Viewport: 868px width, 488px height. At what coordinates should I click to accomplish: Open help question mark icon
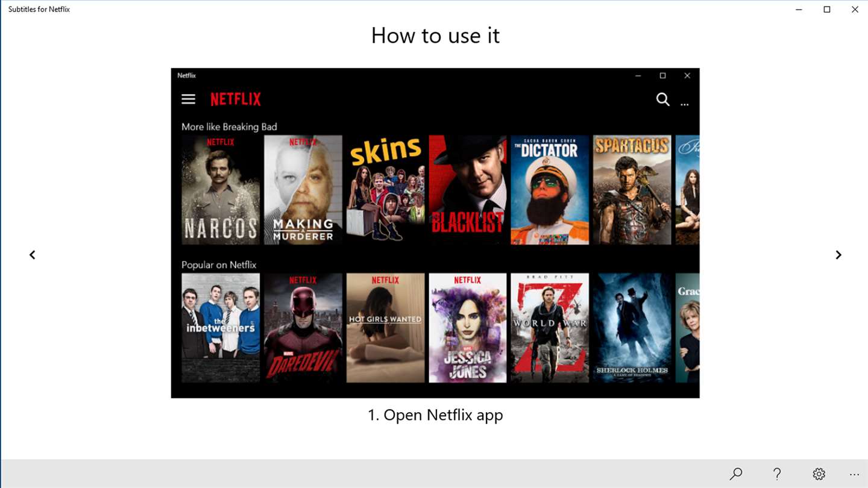777,474
